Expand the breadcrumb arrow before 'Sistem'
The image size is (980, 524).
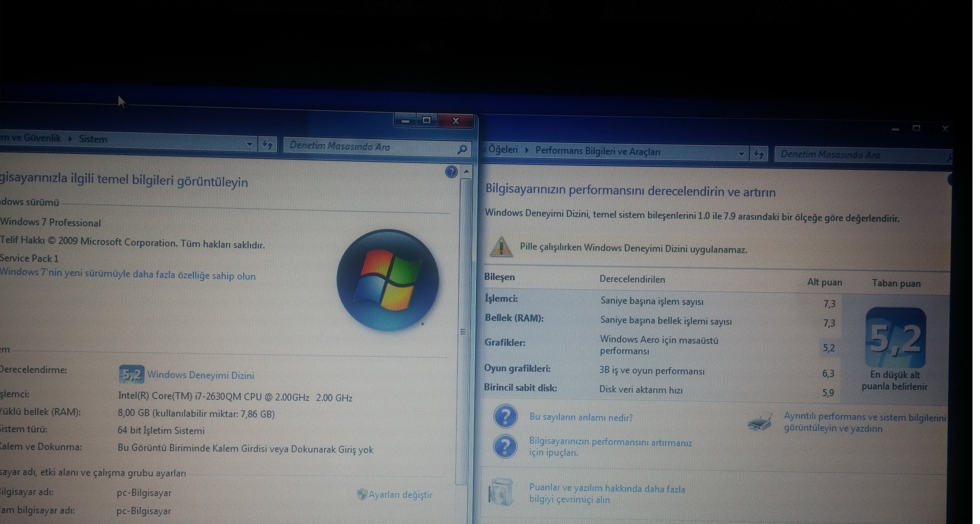pyautogui.click(x=70, y=139)
